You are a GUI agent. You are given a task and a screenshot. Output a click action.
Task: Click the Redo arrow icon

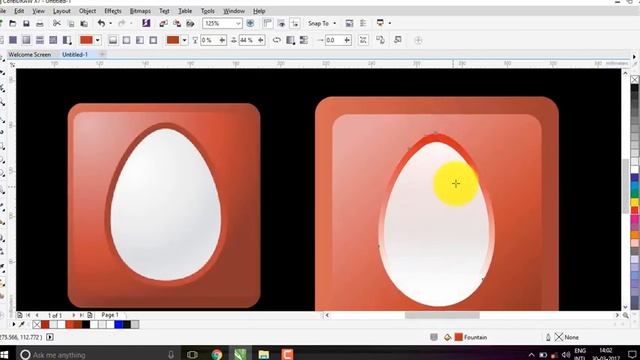click(122, 24)
